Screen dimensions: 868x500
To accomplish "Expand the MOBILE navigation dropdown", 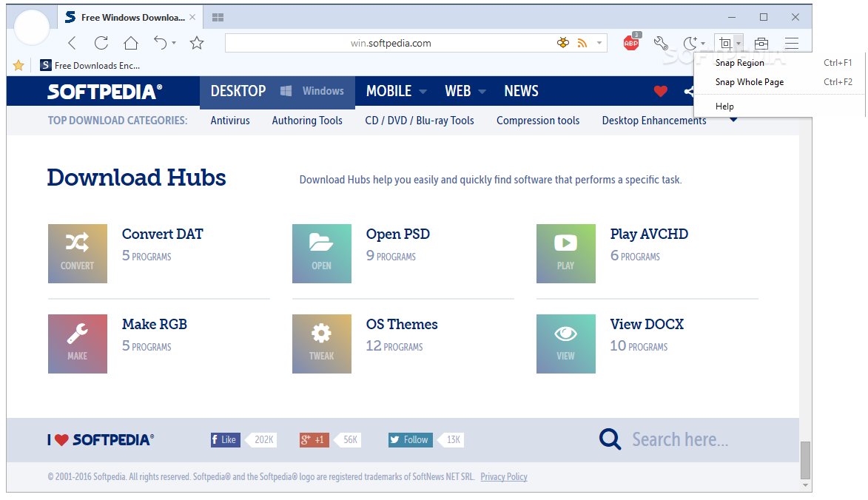I will tap(423, 92).
